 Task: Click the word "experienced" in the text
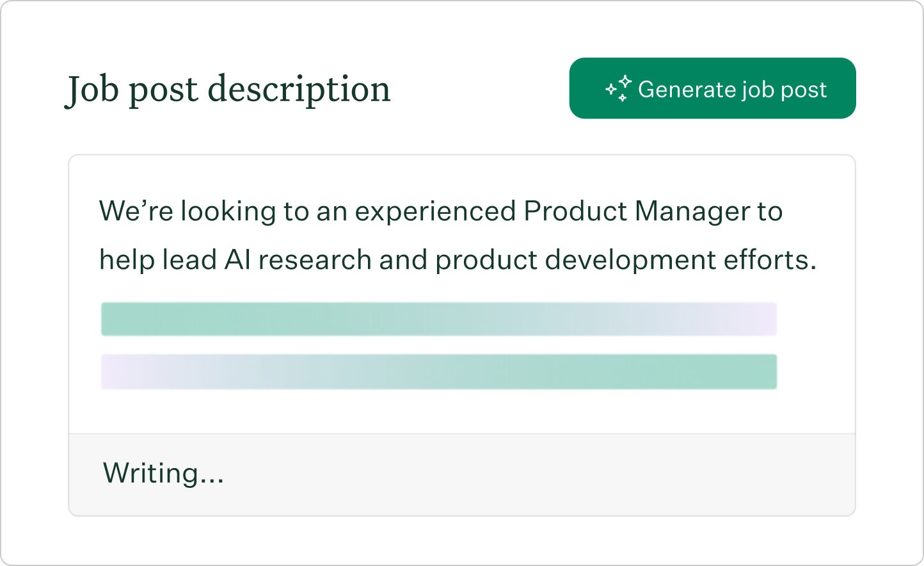(x=436, y=212)
